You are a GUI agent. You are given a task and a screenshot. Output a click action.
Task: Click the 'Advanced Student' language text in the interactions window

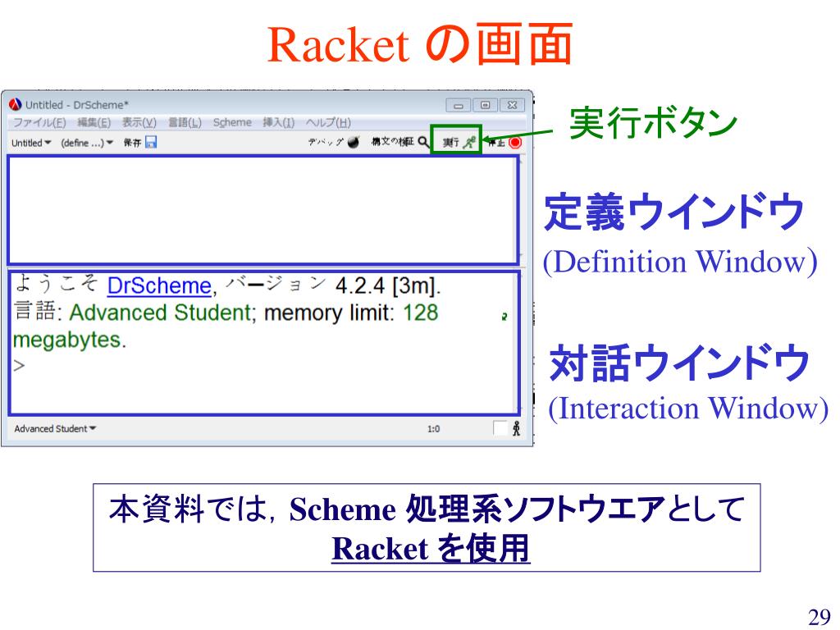tap(160, 313)
